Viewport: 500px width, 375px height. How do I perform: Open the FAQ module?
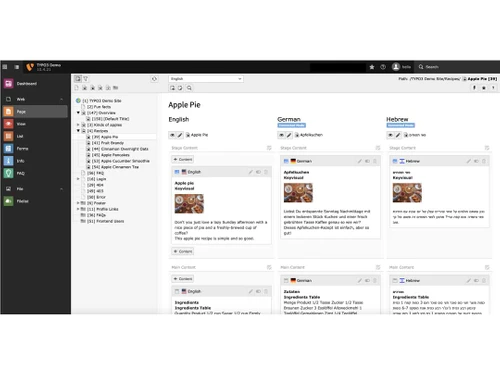35,173
